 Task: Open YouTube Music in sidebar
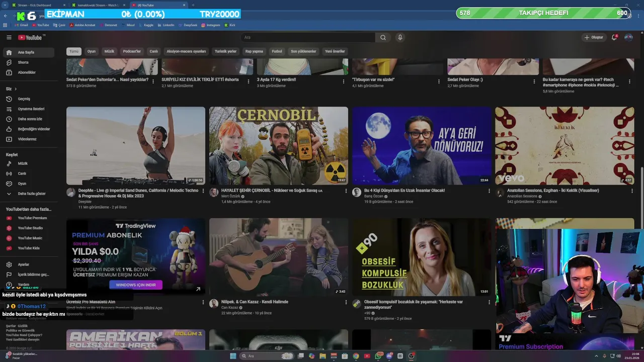tap(28, 238)
